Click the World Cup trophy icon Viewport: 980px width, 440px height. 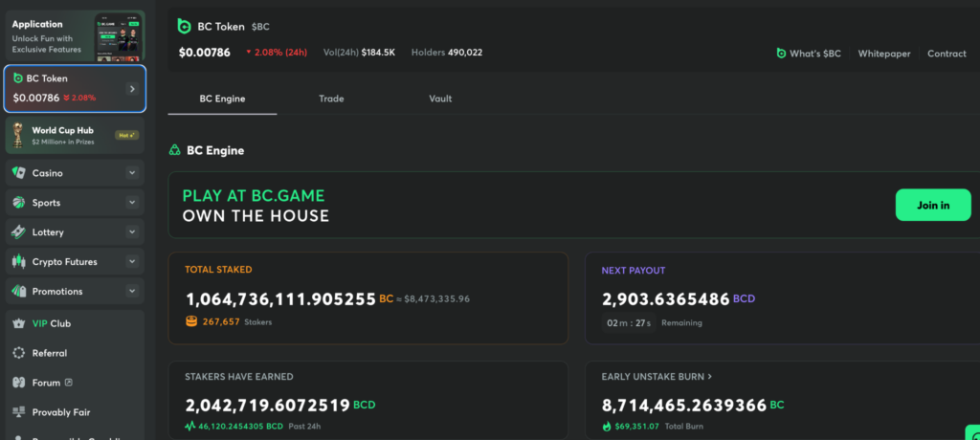[x=18, y=135]
